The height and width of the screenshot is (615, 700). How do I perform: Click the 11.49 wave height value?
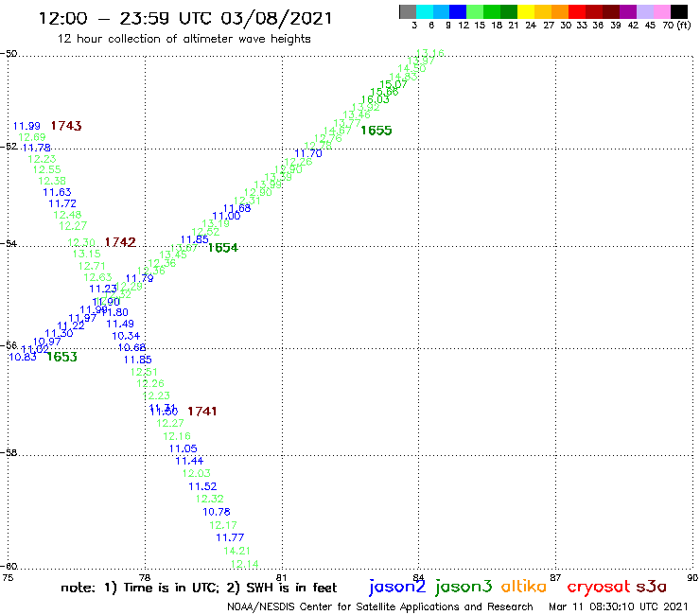[120, 324]
